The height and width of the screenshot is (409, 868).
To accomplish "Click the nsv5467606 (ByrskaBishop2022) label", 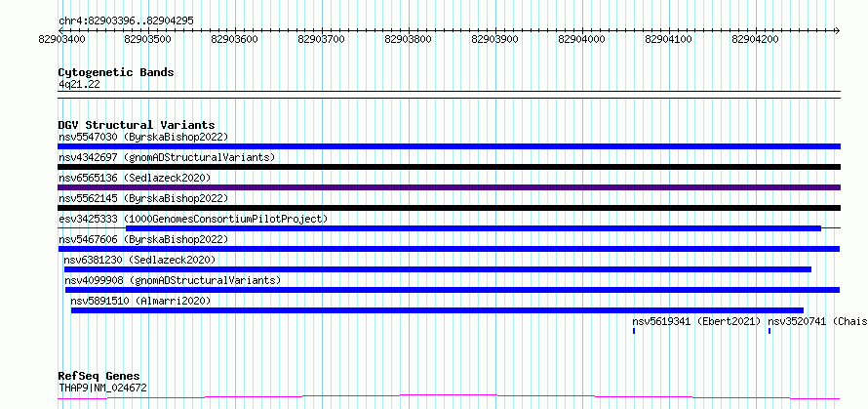I will [x=143, y=239].
